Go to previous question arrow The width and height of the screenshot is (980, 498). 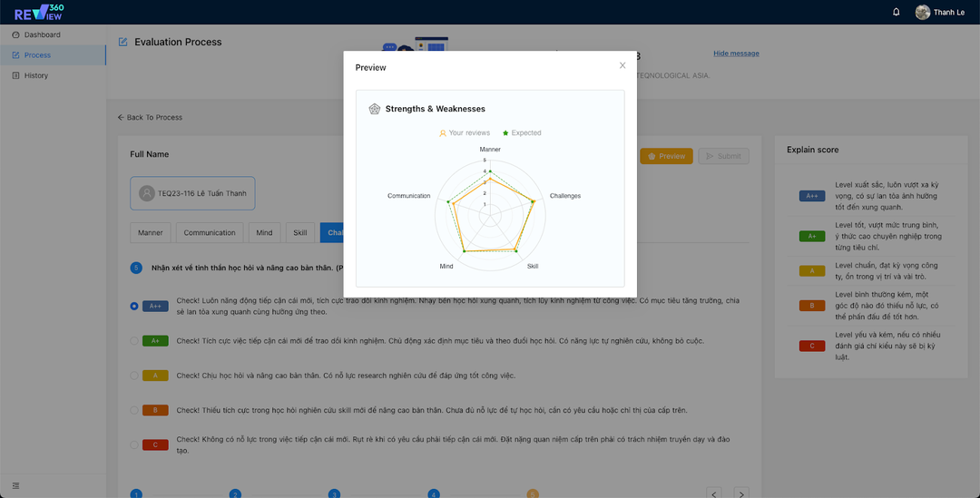[x=715, y=493]
